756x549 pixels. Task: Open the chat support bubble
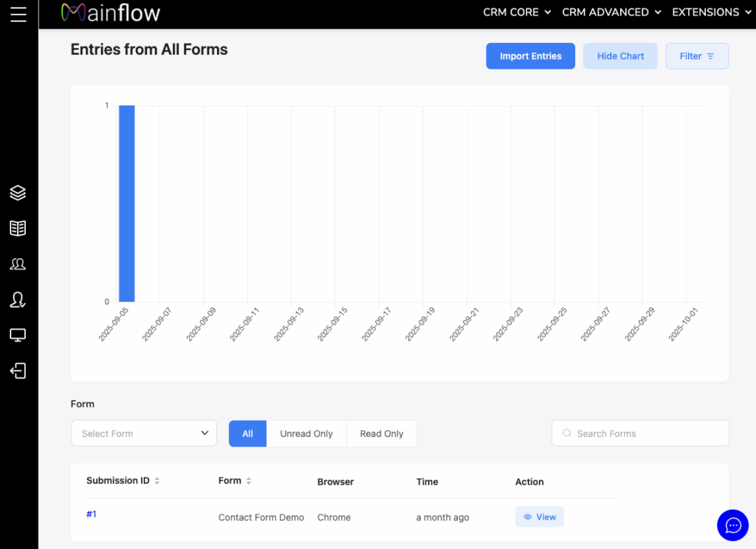732,525
